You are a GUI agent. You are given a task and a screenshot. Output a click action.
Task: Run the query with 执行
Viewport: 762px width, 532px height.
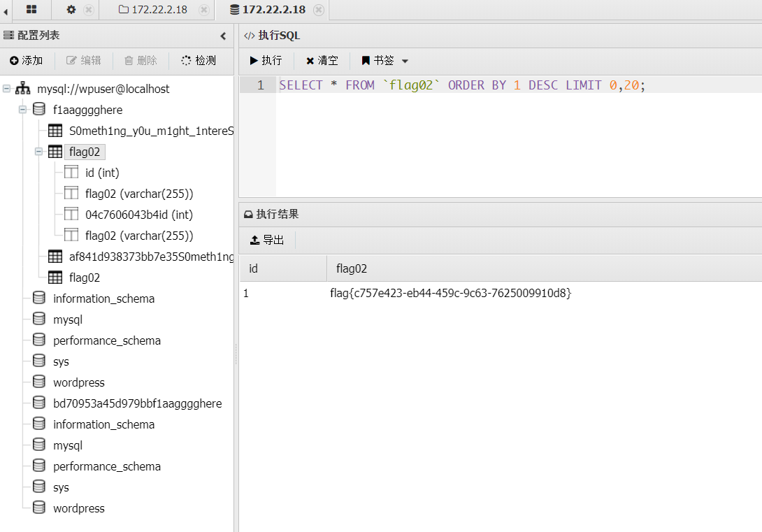click(266, 60)
